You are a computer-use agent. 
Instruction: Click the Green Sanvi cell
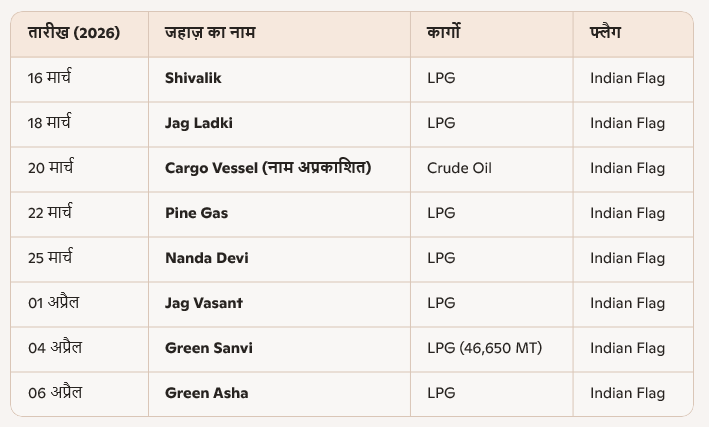tap(209, 348)
